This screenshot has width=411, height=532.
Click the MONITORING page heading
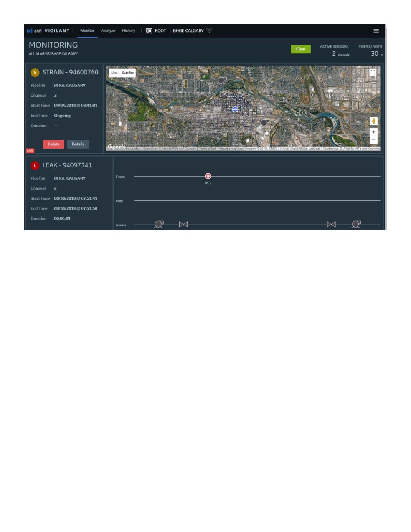pos(53,45)
